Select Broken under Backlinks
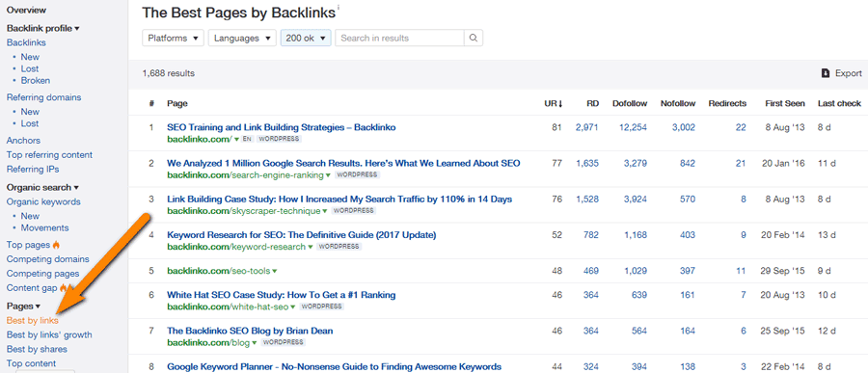This screenshot has width=868, height=373. click(x=36, y=81)
